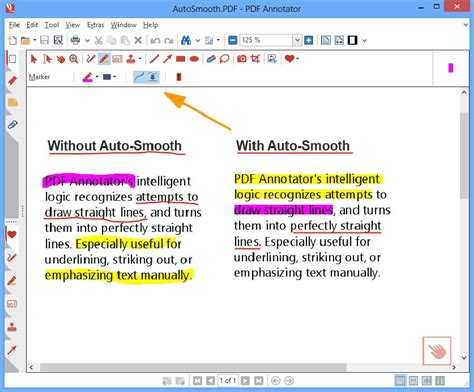Choose the Eraser tool

pyautogui.click(x=211, y=59)
